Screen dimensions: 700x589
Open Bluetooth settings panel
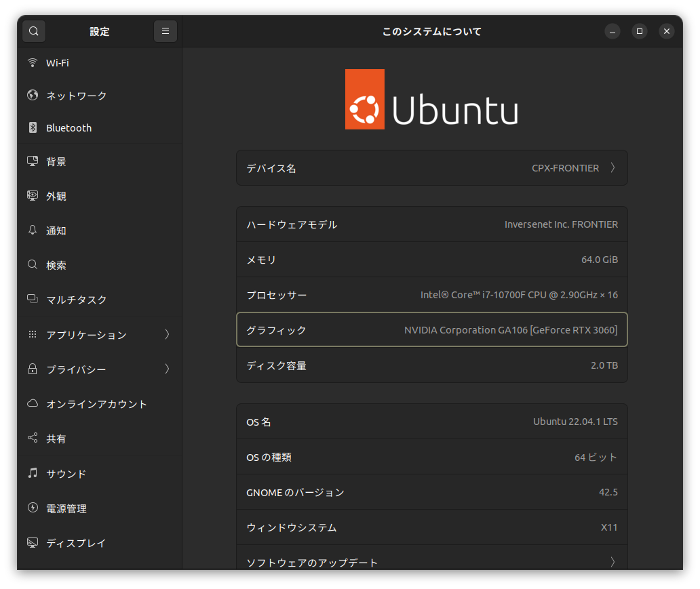pos(100,128)
